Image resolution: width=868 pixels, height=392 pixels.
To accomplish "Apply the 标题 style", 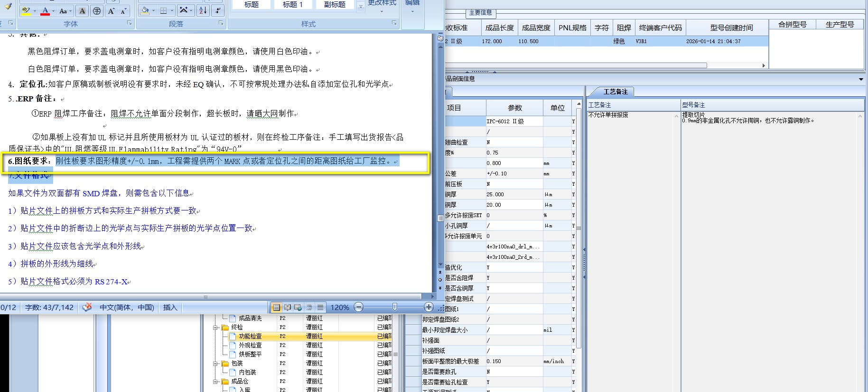I will coord(252,5).
